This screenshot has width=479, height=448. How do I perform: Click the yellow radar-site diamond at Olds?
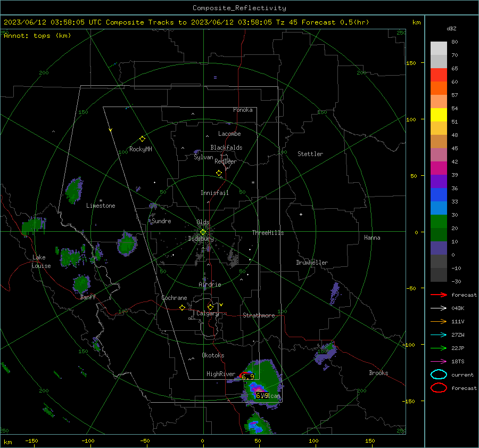(x=203, y=232)
